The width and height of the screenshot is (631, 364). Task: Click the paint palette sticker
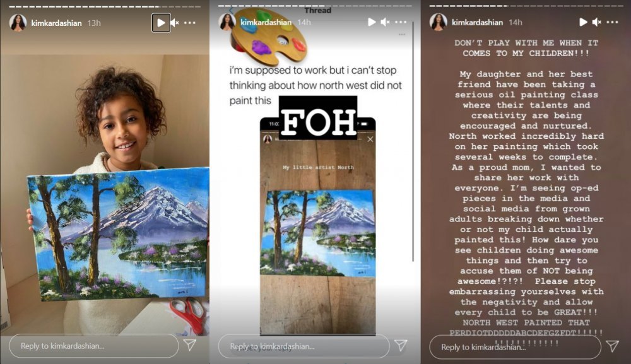pyautogui.click(x=269, y=37)
